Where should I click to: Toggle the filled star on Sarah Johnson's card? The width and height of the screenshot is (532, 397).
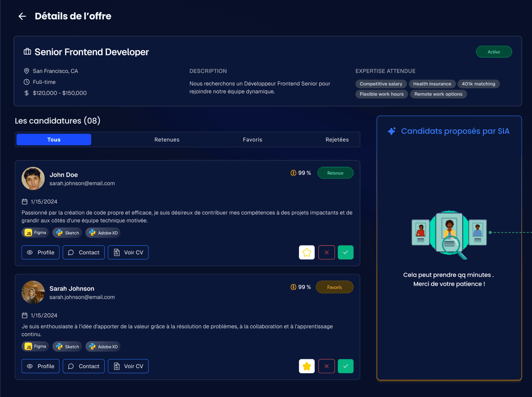tap(306, 366)
